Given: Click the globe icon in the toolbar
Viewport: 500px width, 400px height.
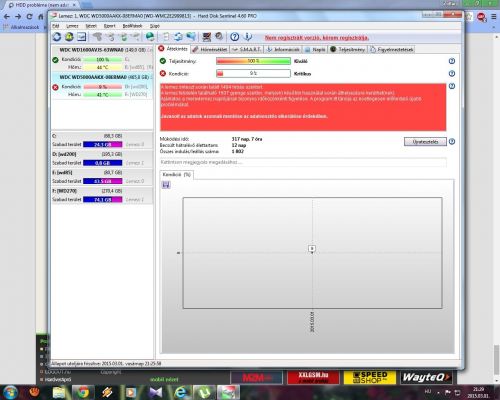Looking at the screenshot, I should pyautogui.click(x=150, y=37).
